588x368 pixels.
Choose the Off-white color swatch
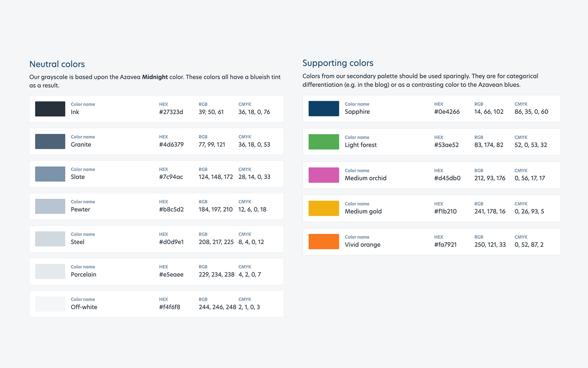point(50,304)
